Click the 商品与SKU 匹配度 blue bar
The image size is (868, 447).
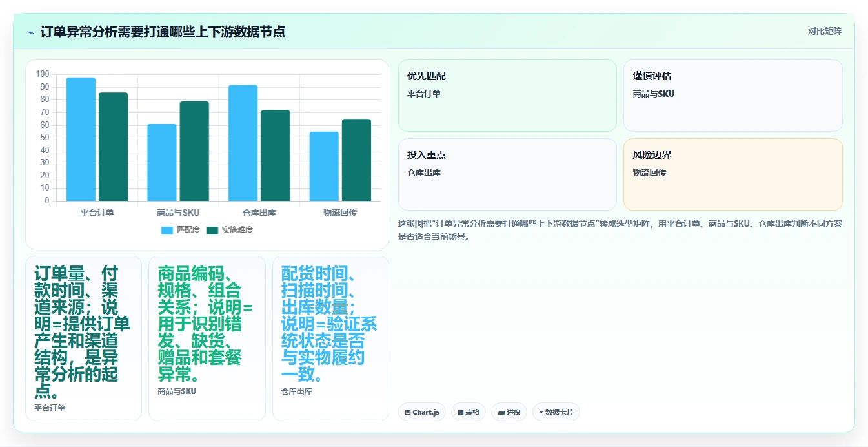[x=162, y=162]
